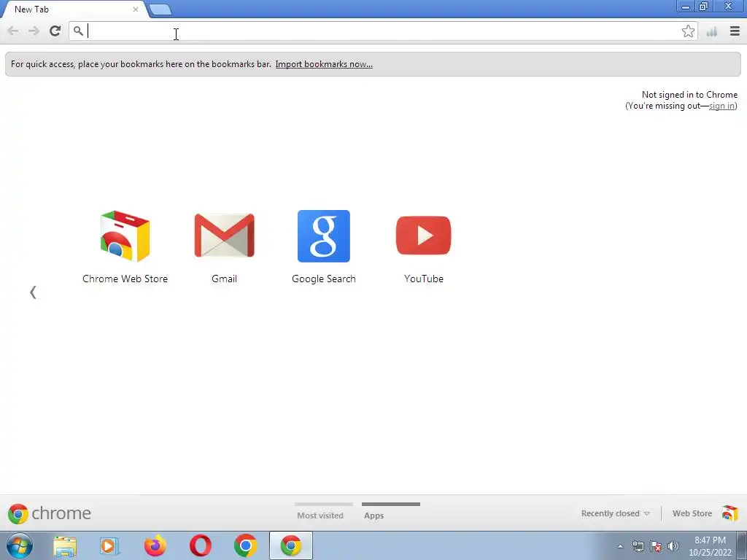Viewport: 747px width, 560px height.
Task: Open Opera from the taskbar
Action: pyautogui.click(x=201, y=545)
